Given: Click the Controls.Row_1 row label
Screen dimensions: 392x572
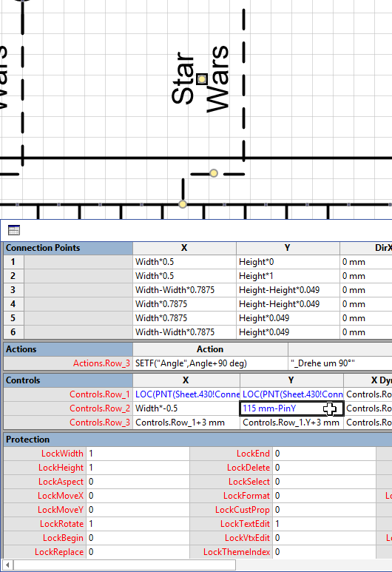Looking at the screenshot, I should tap(68, 394).
